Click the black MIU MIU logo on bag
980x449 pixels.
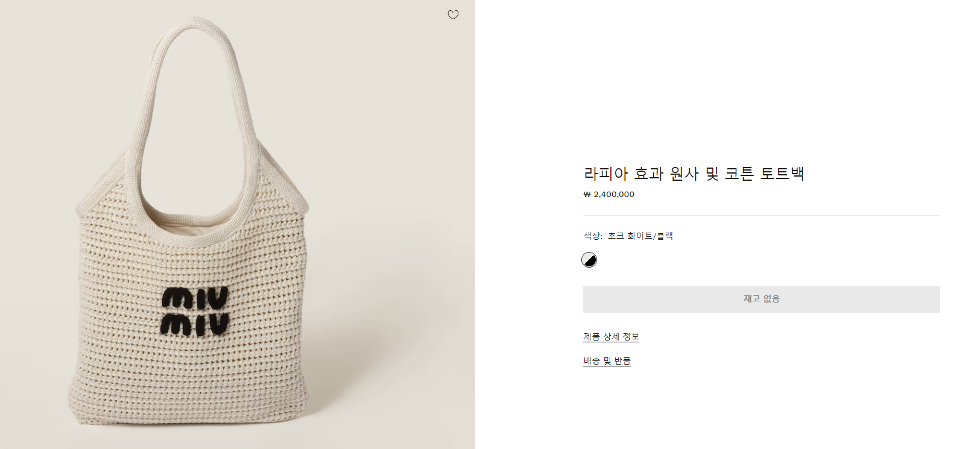coord(195,311)
